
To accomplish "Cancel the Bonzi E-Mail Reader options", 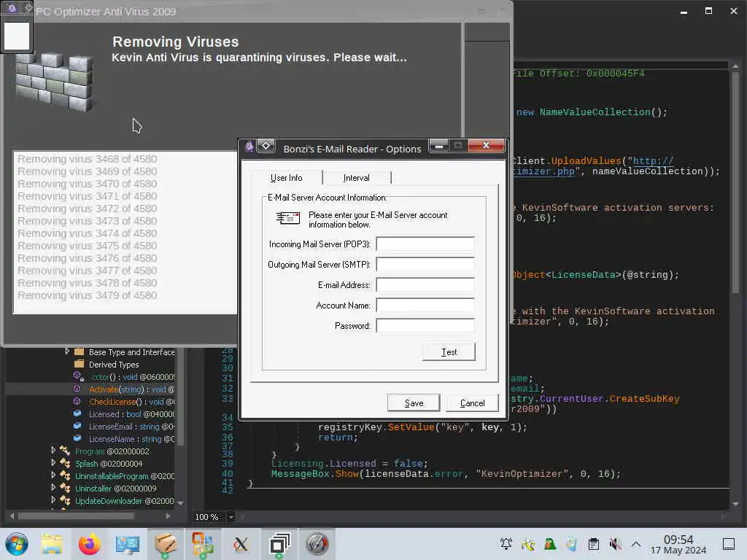I will tap(472, 402).
